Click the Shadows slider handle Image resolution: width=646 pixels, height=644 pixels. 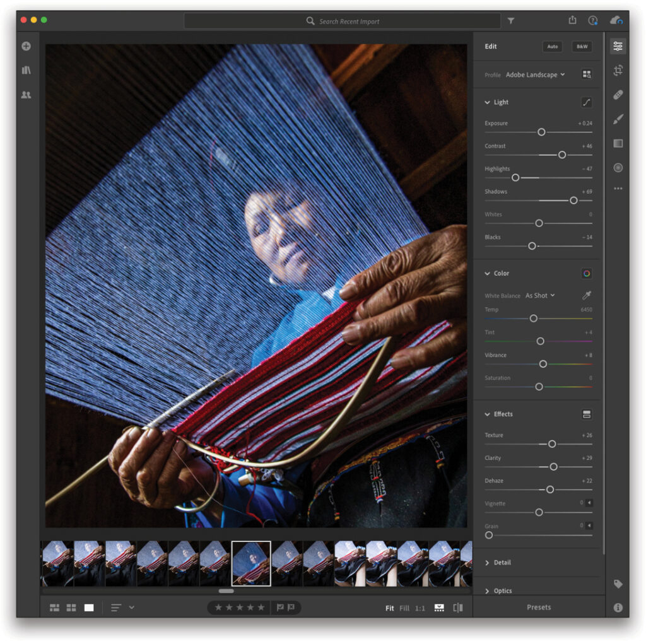(x=573, y=200)
